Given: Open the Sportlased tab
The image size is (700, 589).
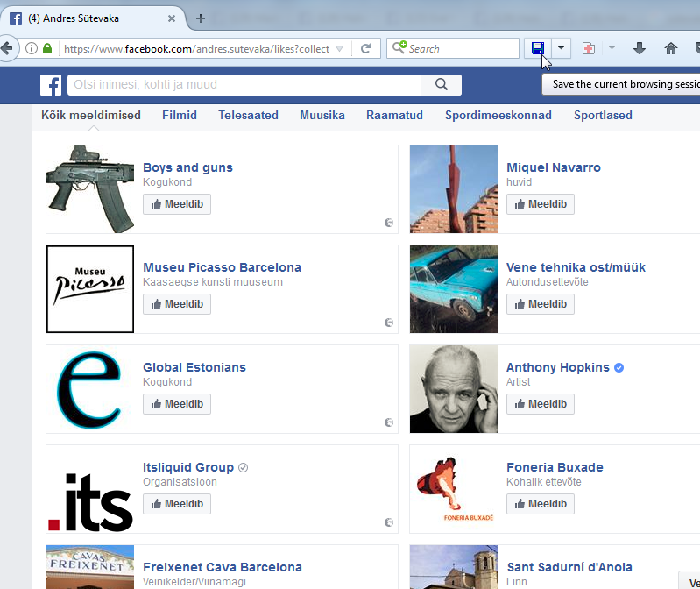Looking at the screenshot, I should [x=603, y=115].
